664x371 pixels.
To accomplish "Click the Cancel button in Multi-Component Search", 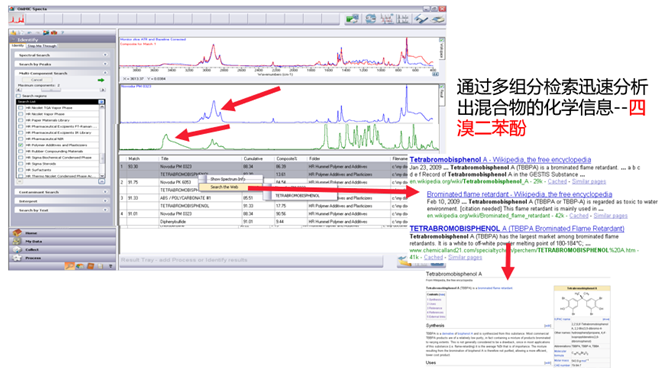I will click(37, 80).
